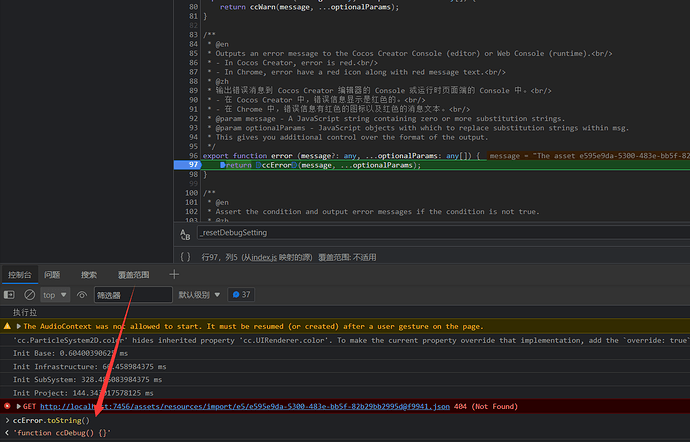Viewport: 690px width, 442px height.
Task: Select the Init Base timing log line
Action: tap(70, 353)
